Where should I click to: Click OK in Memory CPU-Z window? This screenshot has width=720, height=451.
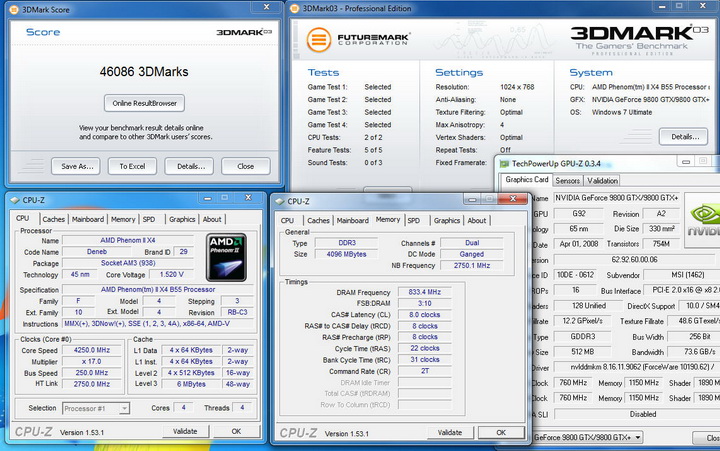click(x=501, y=433)
